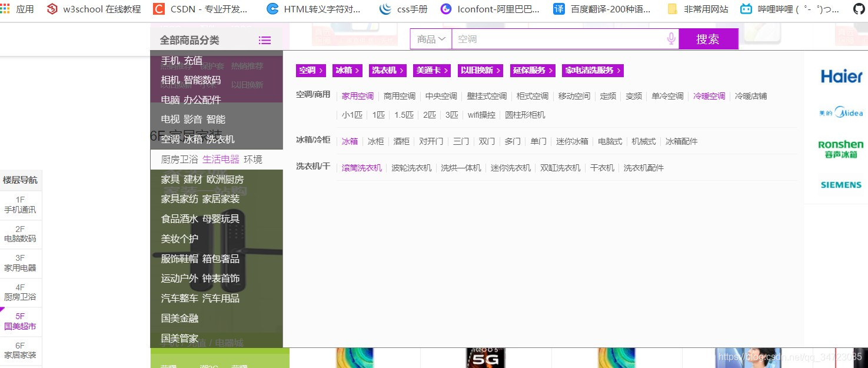The width and height of the screenshot is (868, 368).
Task: Click the 搜索 search button
Action: (708, 39)
